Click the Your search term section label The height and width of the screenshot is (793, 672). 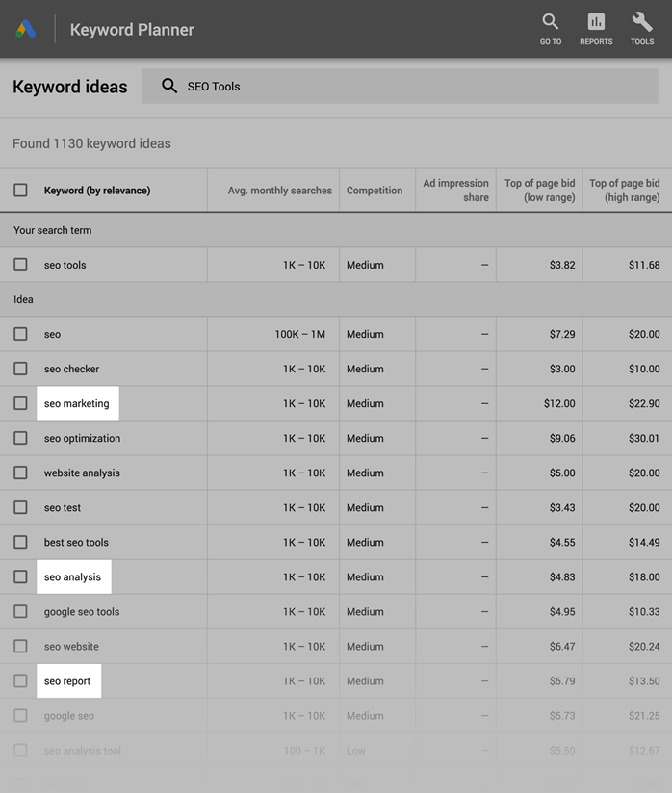pyautogui.click(x=53, y=230)
